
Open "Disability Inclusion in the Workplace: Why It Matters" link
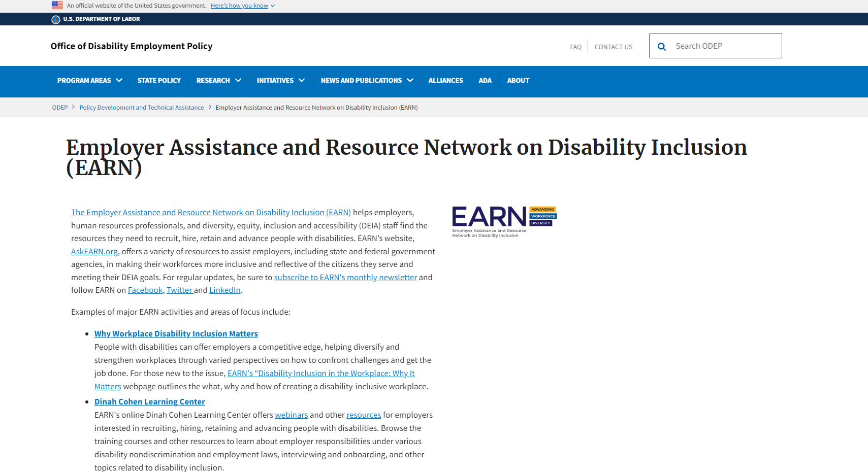[x=321, y=374]
